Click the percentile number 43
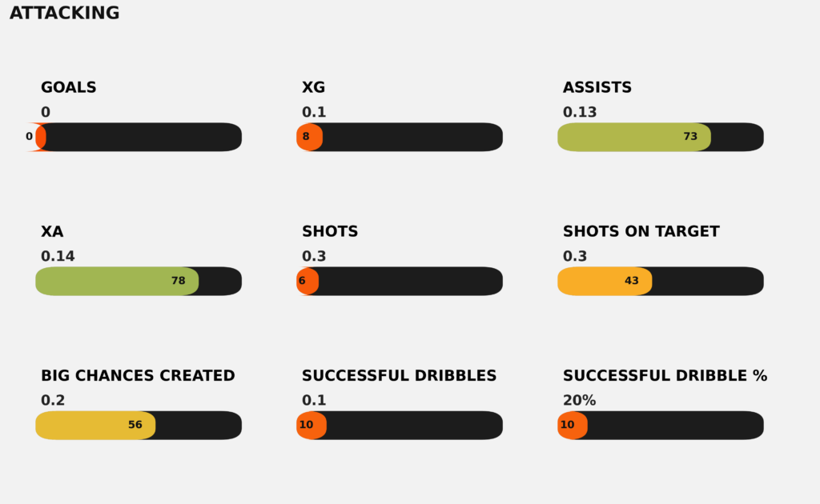 click(x=632, y=281)
